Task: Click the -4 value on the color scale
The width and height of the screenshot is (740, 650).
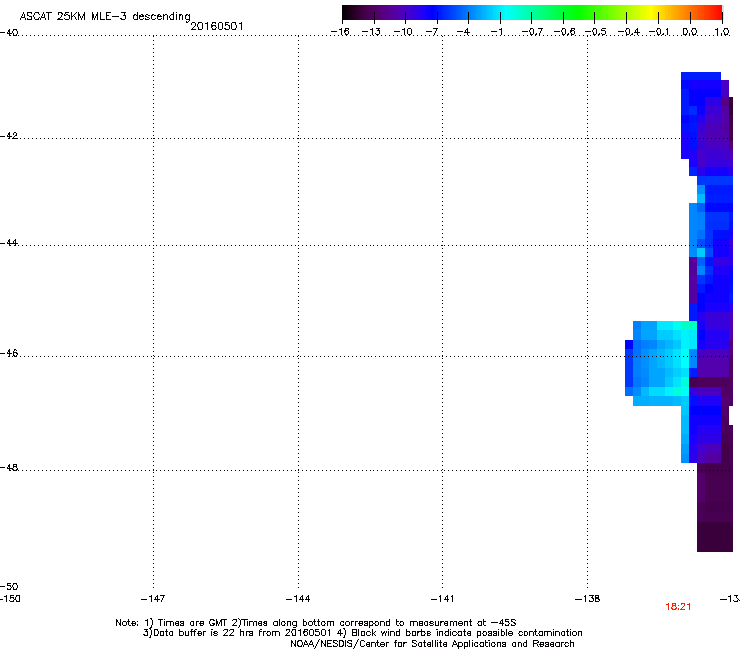Action: click(x=463, y=32)
